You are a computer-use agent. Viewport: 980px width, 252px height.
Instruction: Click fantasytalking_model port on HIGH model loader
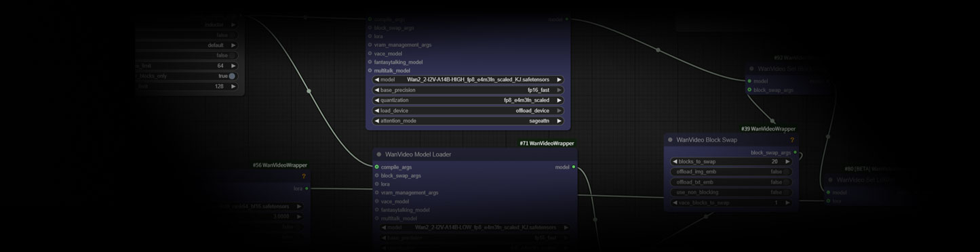point(370,62)
